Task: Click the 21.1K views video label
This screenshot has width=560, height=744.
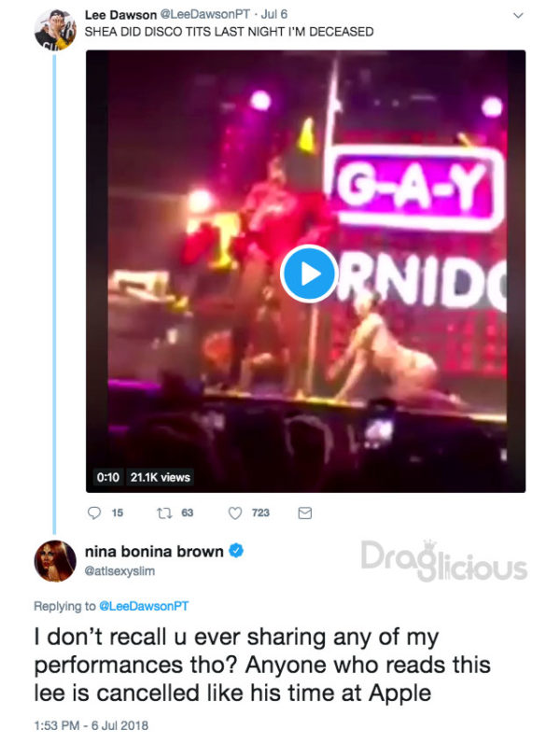Action: [x=160, y=477]
